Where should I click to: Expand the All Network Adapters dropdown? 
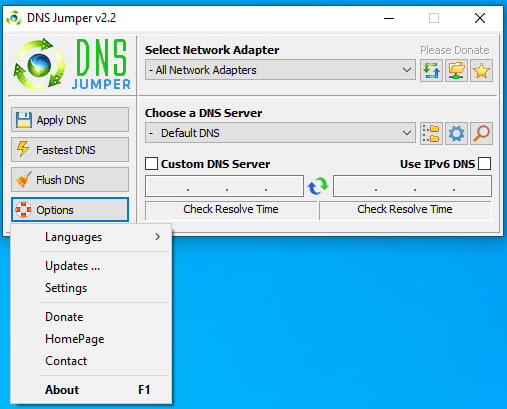(280, 70)
